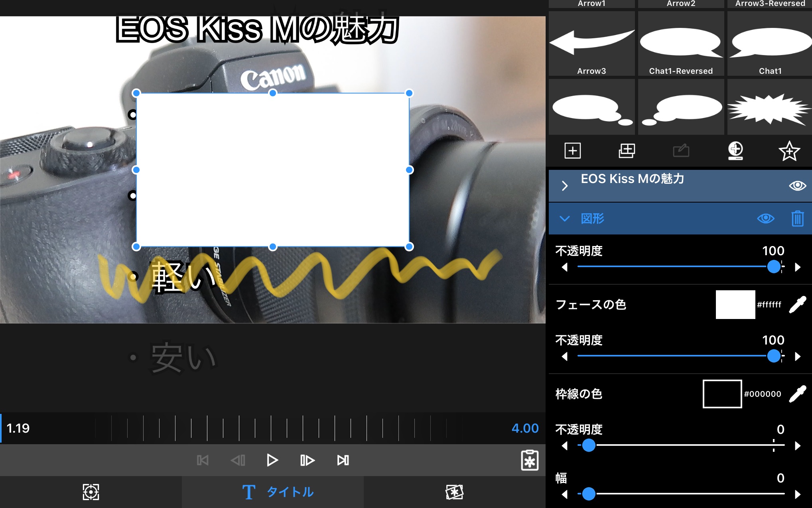Switch to the タイトル tab
812x508 pixels.
click(273, 492)
